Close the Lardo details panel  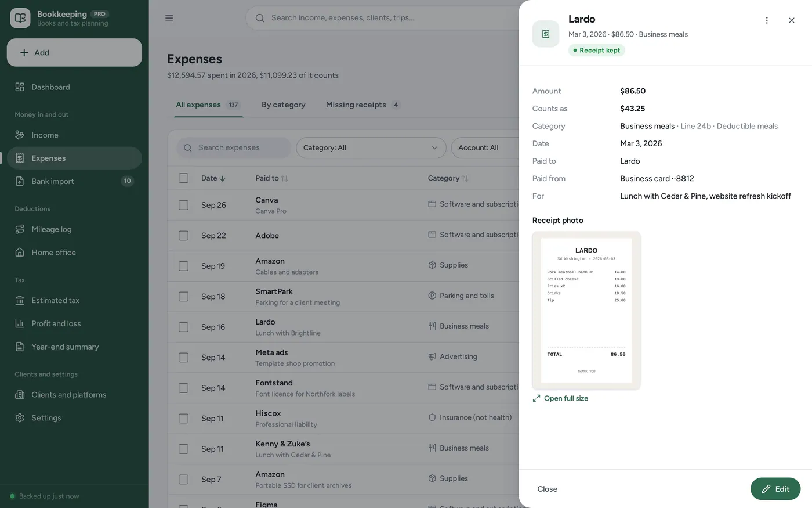792,20
